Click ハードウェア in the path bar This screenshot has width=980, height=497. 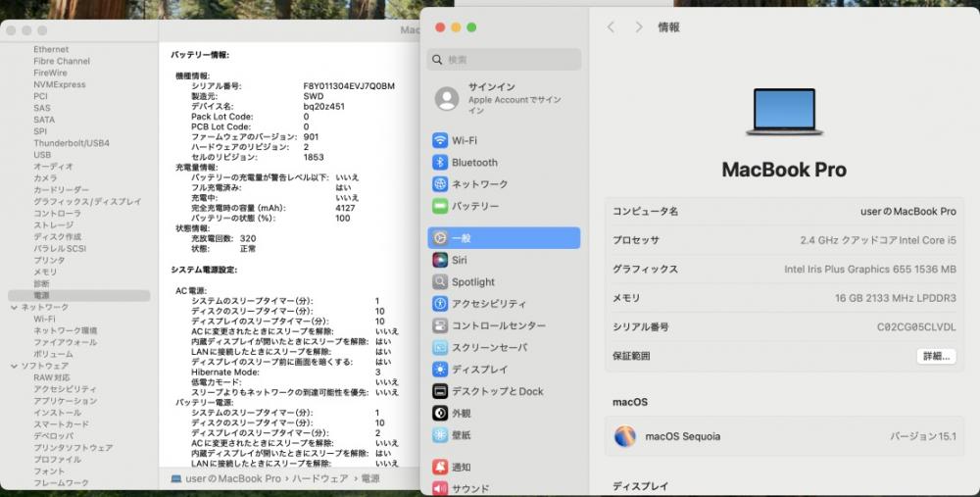pos(320,479)
